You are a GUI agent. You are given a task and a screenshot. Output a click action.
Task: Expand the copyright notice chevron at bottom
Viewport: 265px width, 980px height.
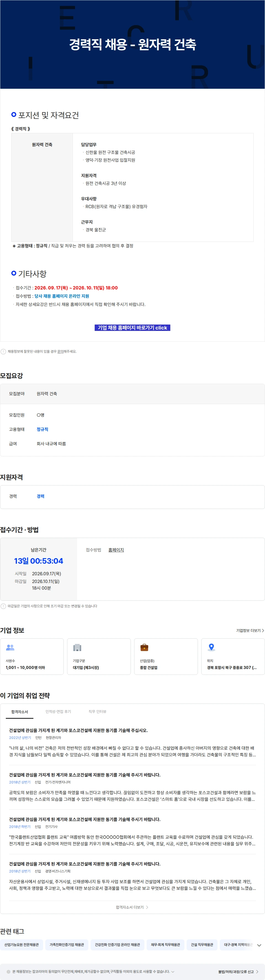[173, 972]
